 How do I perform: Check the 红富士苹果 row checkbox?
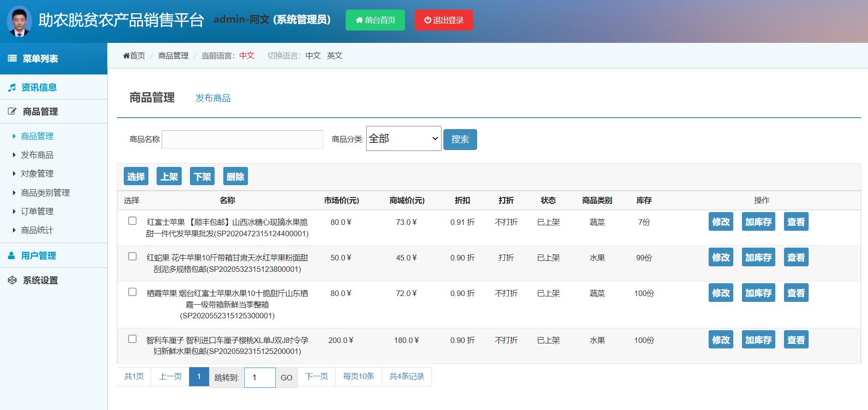click(132, 221)
